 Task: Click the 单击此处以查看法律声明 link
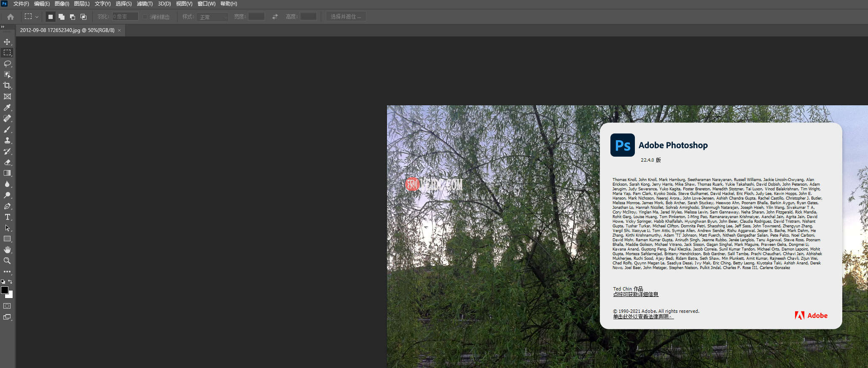pyautogui.click(x=643, y=317)
